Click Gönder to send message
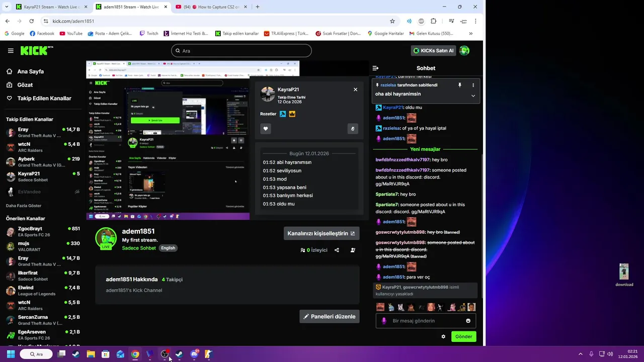 [463, 337]
